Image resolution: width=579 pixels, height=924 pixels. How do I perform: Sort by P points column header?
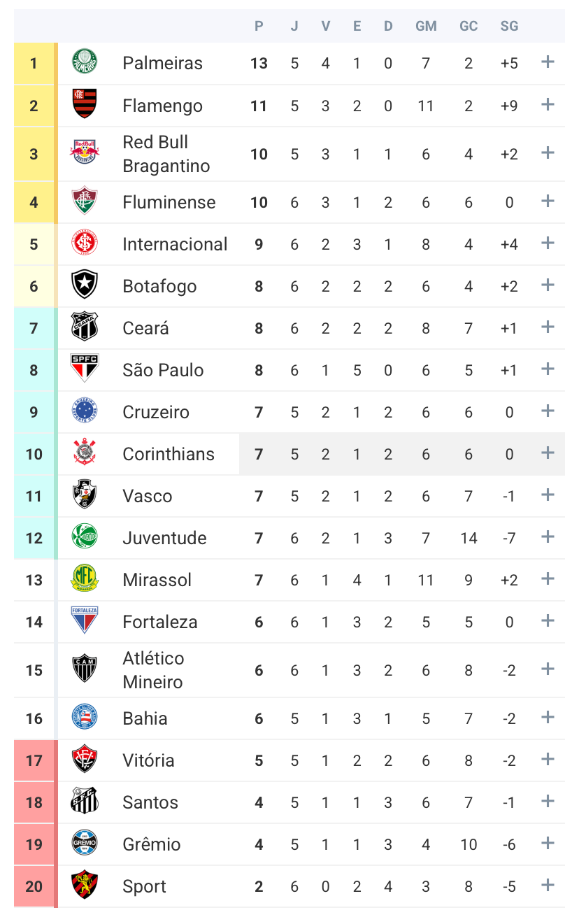(259, 27)
